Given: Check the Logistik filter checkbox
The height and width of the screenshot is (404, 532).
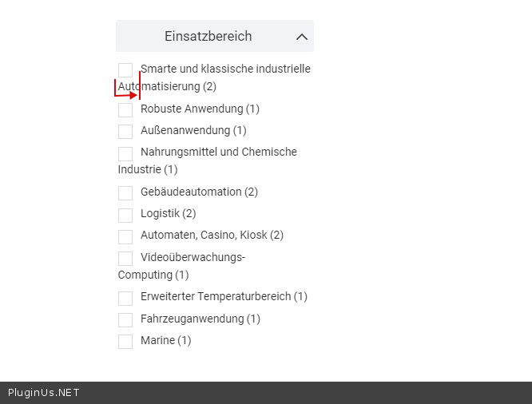Looking at the screenshot, I should (x=125, y=215).
